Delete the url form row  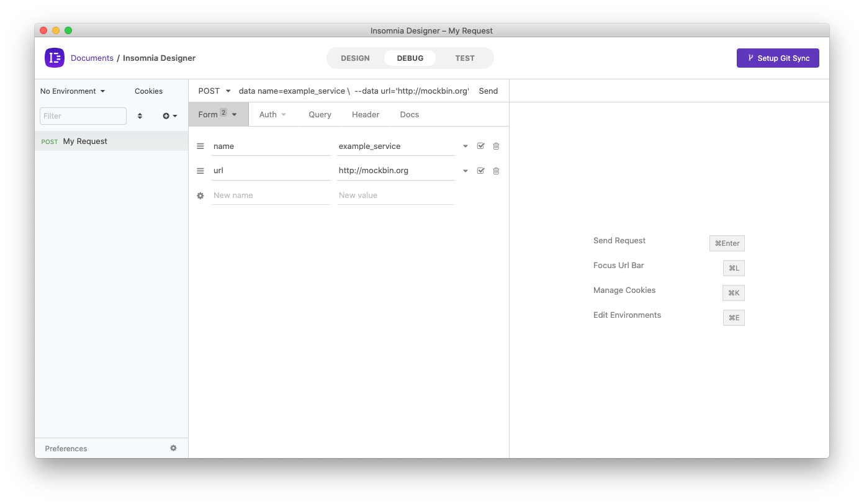coord(496,171)
